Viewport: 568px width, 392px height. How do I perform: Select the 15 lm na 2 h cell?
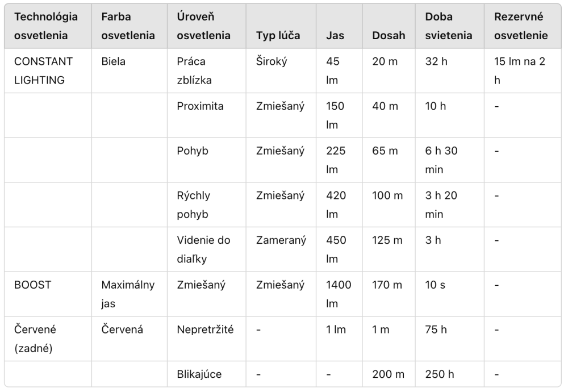523,70
